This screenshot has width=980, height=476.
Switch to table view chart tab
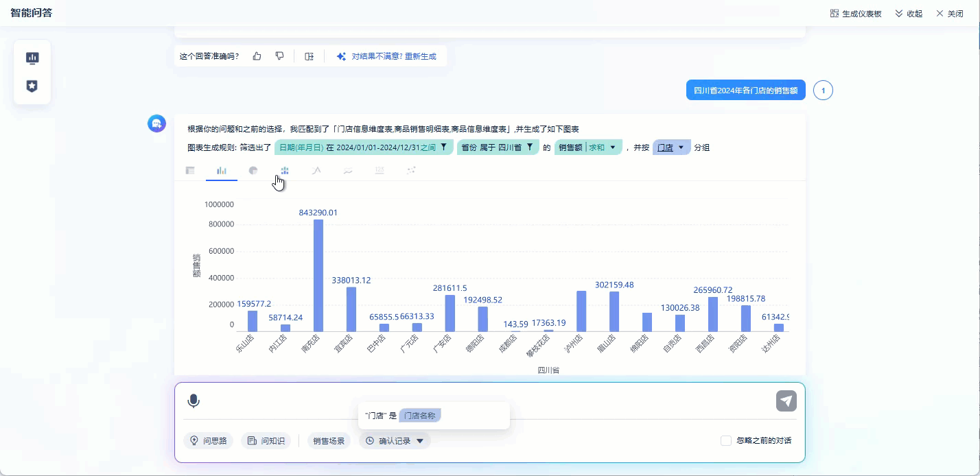pyautogui.click(x=190, y=170)
